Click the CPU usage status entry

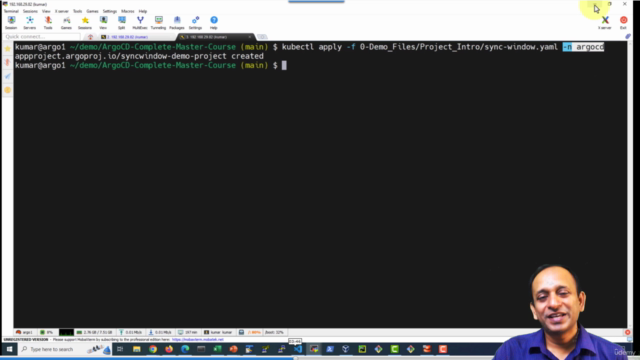(47, 332)
